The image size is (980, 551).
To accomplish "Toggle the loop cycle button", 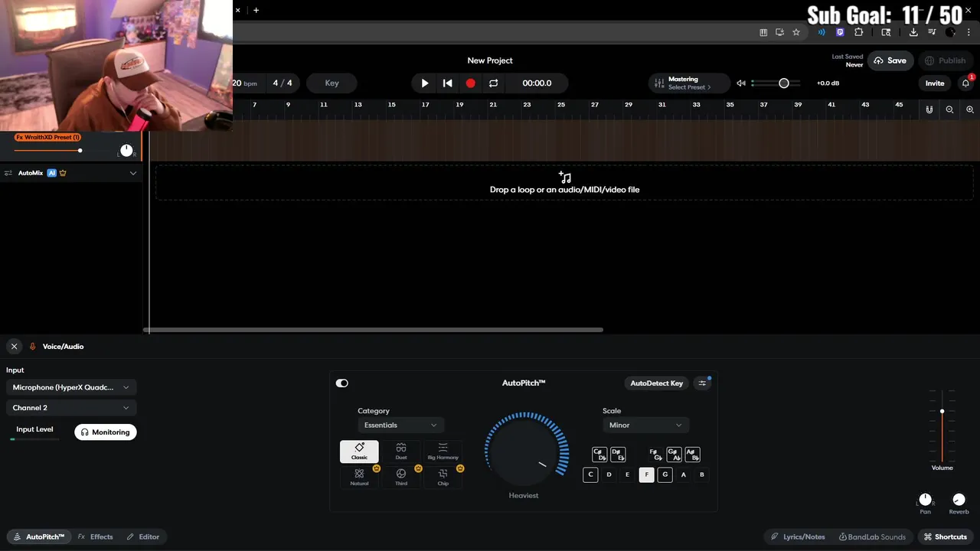I will pos(493,83).
